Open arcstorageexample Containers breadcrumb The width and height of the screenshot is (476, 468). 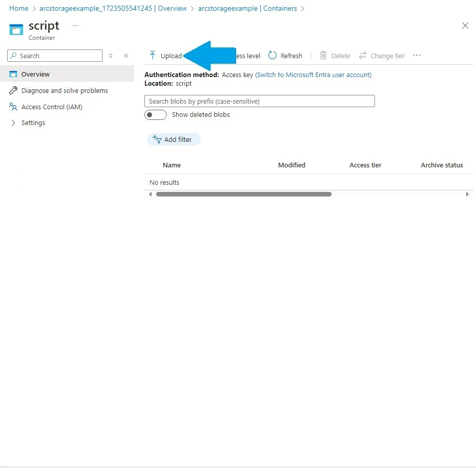click(247, 9)
